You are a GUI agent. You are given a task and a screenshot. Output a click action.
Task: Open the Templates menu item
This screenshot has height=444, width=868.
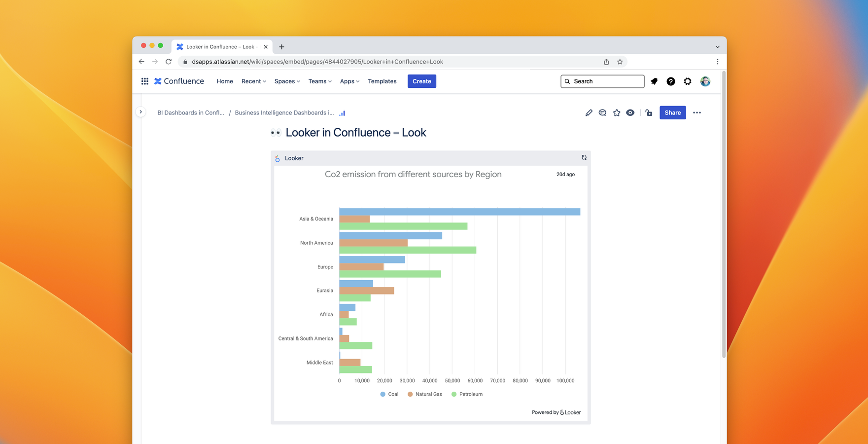tap(382, 81)
